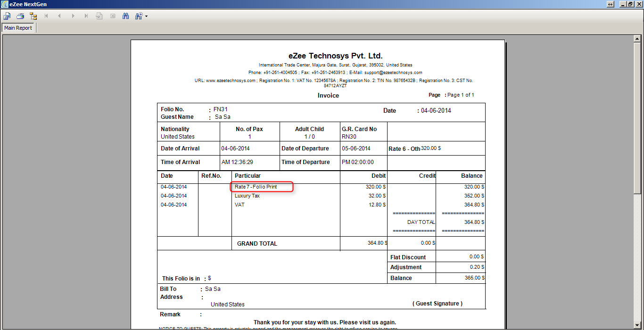Open the zoom dropdown arrow

click(x=147, y=16)
